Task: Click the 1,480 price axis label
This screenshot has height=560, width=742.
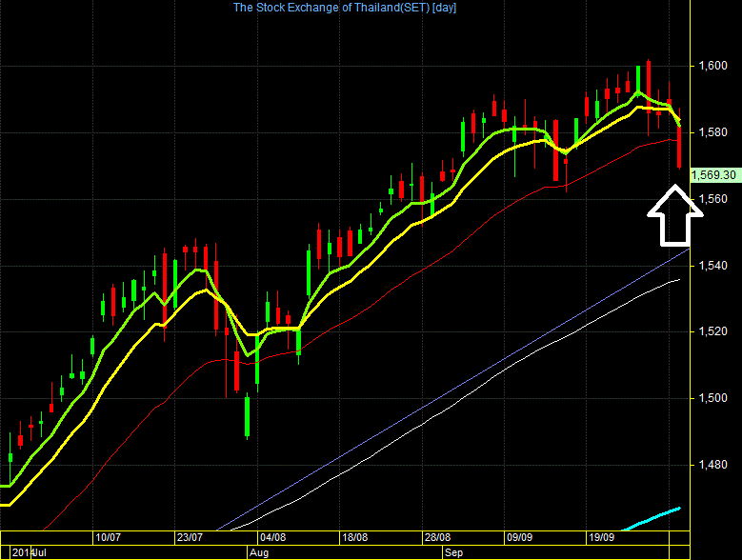Action: [x=713, y=465]
